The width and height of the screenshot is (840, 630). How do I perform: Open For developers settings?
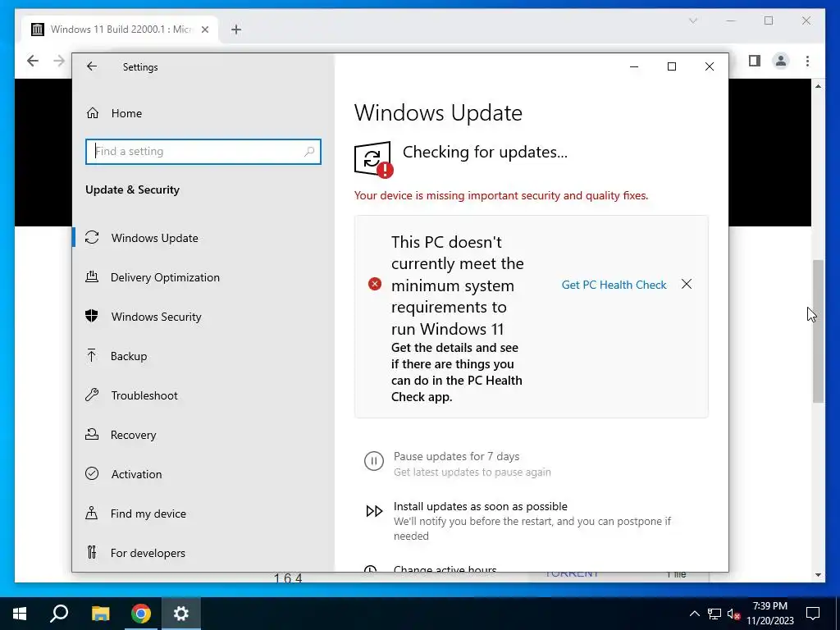(148, 553)
